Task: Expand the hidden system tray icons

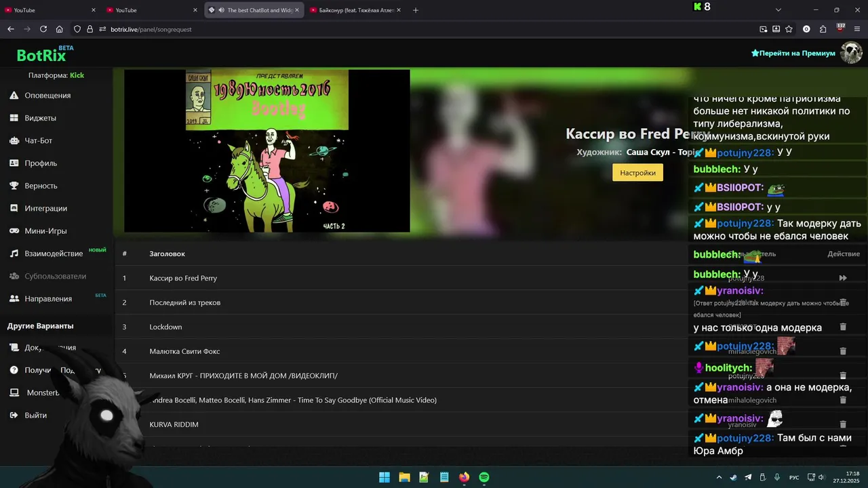Action: 719,477
